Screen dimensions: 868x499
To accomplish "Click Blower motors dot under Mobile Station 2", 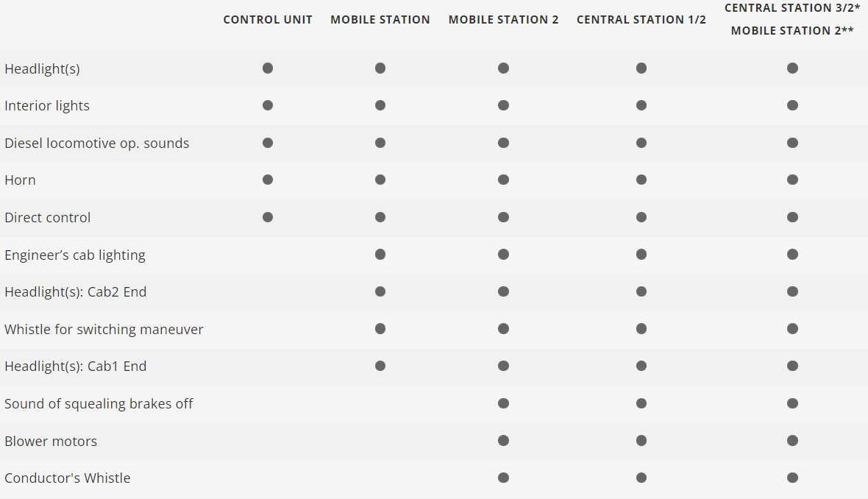I will point(503,441).
